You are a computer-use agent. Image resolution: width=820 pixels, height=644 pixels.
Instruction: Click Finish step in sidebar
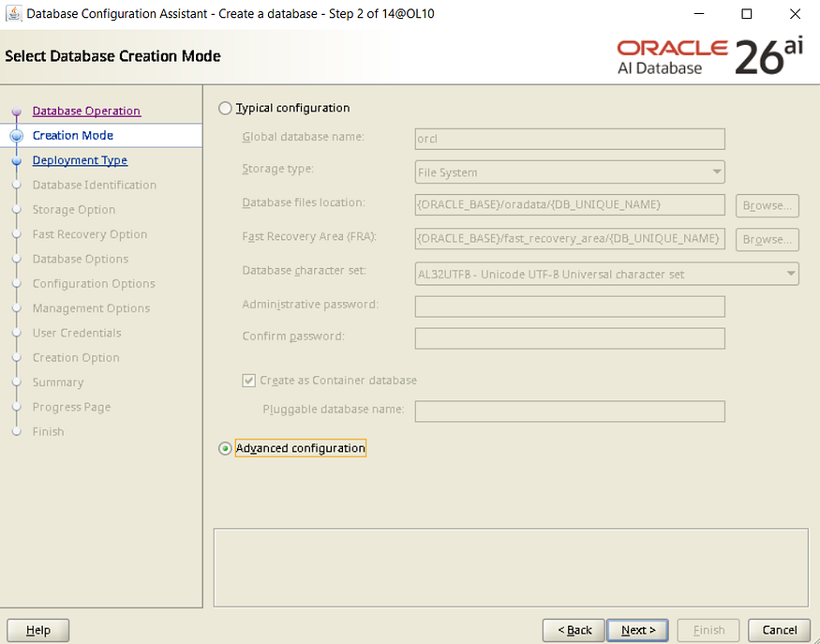pyautogui.click(x=48, y=431)
